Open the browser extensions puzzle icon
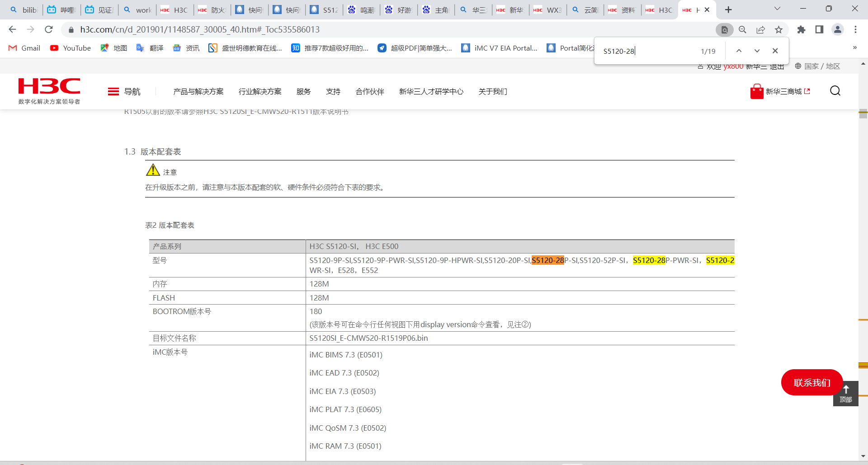This screenshot has width=868, height=465. pos(801,29)
